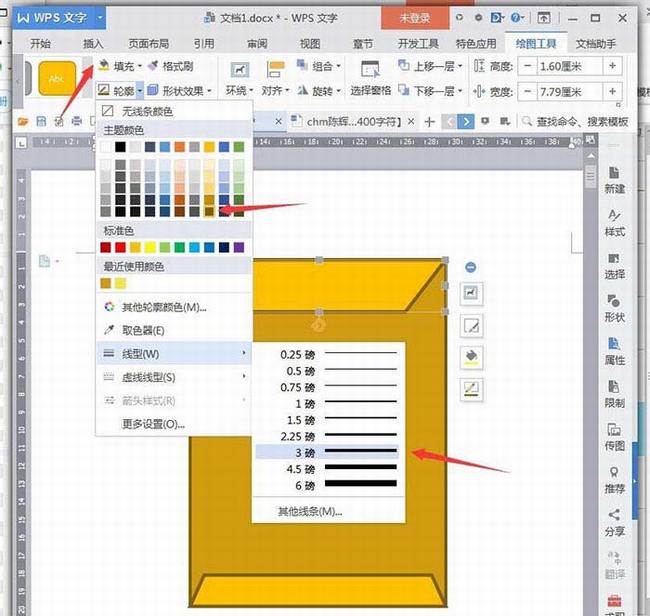Image resolution: width=650 pixels, height=616 pixels.
Task: Click the 轮廓 outline pen icon
Action: (104, 90)
